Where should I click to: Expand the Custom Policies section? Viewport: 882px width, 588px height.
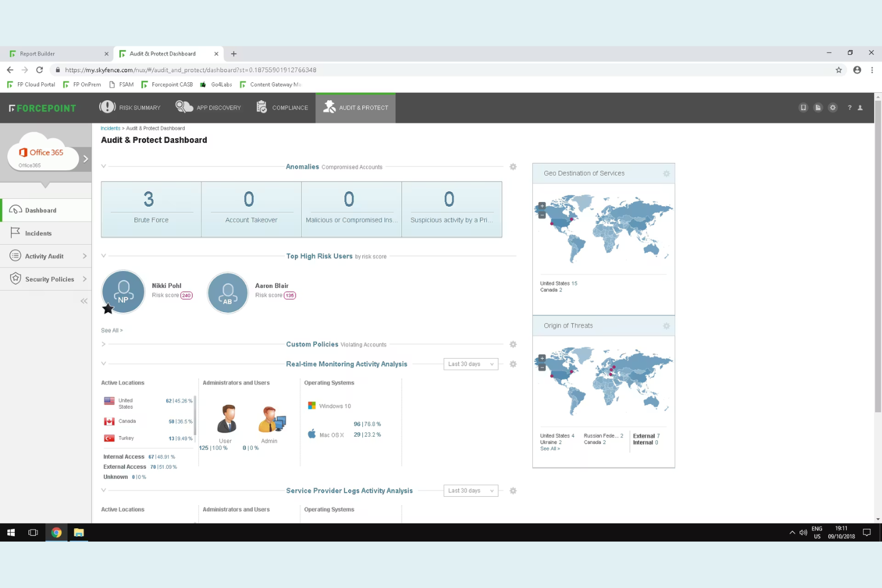(x=103, y=344)
